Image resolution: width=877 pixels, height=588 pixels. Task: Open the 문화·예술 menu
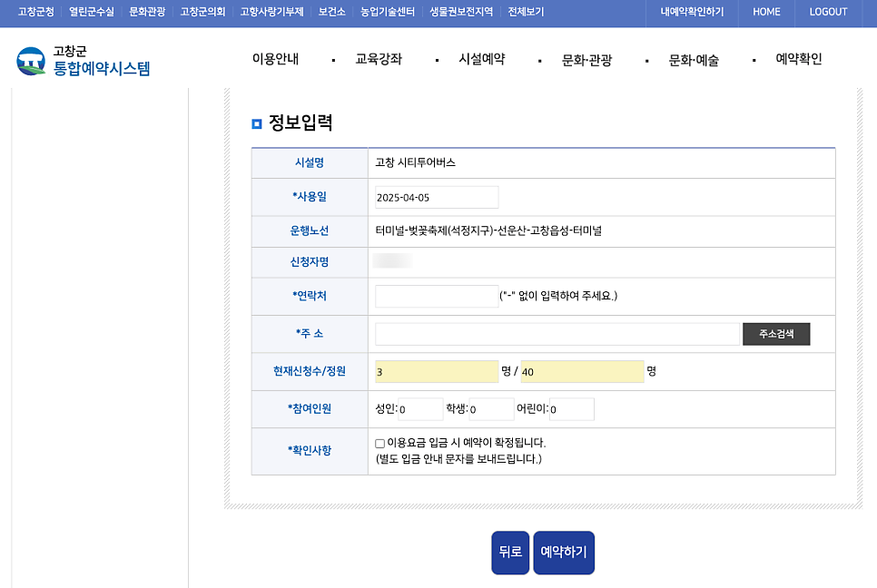point(694,59)
